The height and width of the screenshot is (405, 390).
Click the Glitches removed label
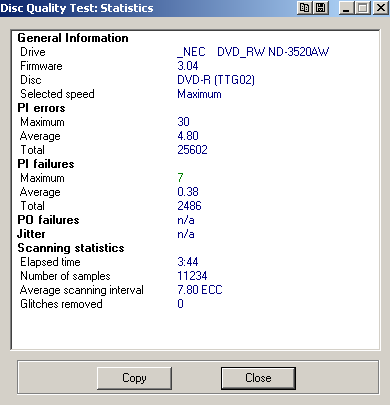[x=61, y=304]
